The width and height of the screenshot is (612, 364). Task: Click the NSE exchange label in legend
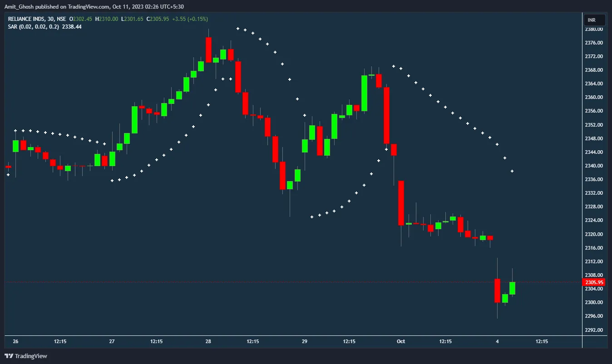coord(62,19)
